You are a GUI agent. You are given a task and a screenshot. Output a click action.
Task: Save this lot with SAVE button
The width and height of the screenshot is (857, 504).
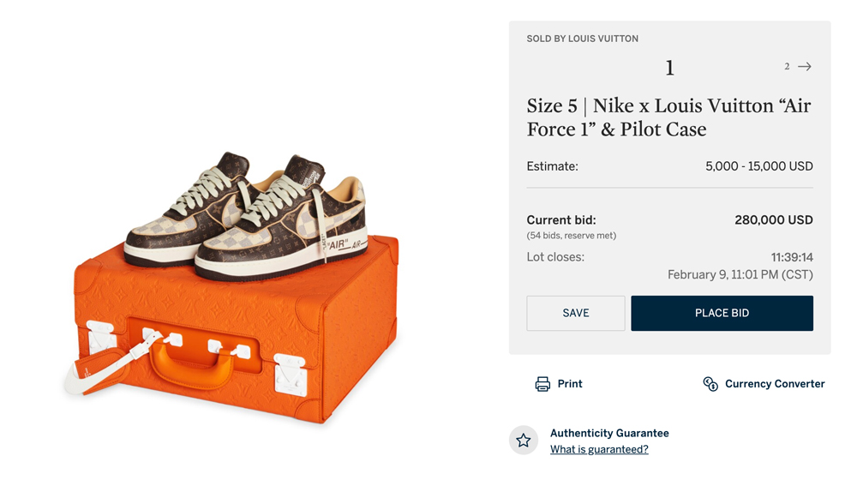(x=576, y=313)
